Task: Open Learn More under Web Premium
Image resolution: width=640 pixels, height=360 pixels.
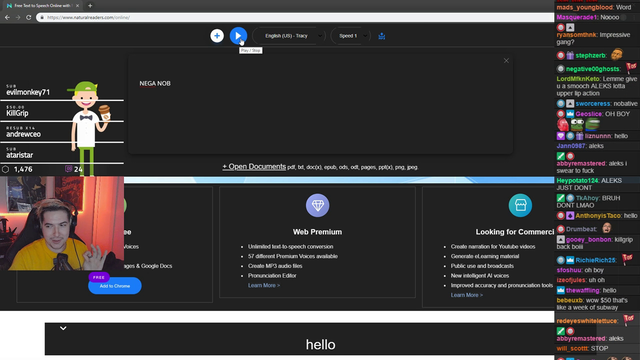Action: coord(264,285)
